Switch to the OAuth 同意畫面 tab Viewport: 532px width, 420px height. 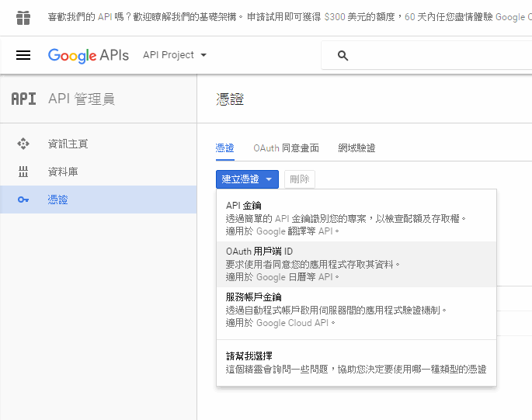click(286, 148)
